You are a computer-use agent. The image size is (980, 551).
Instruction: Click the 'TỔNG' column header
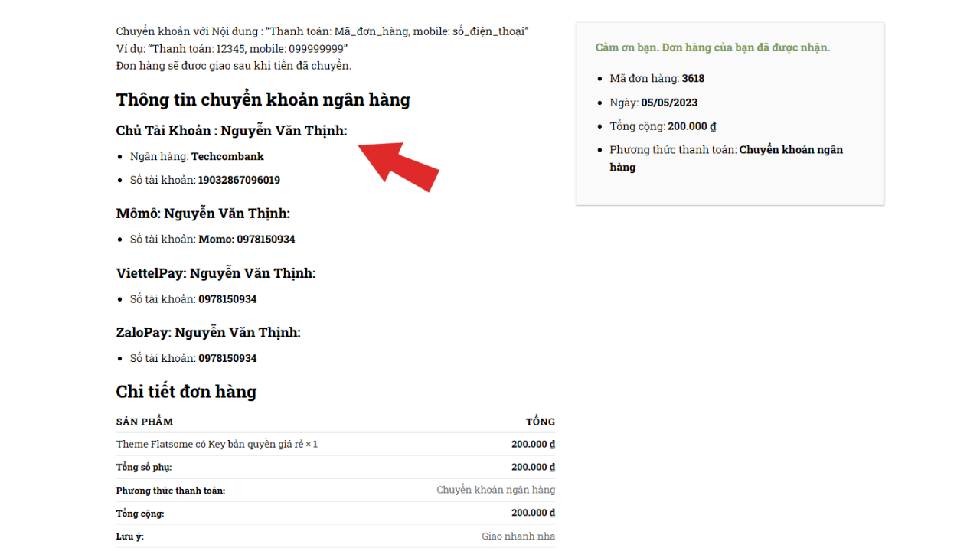click(540, 422)
